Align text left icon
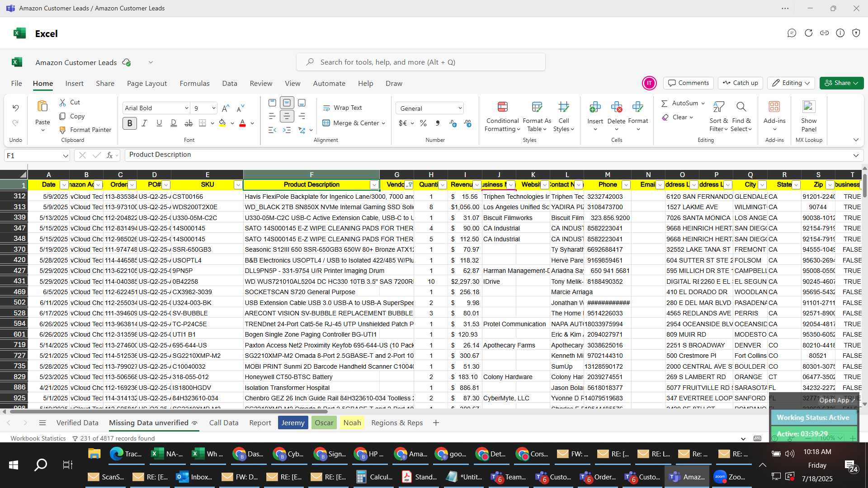Image resolution: width=868 pixels, height=488 pixels. coord(272,116)
